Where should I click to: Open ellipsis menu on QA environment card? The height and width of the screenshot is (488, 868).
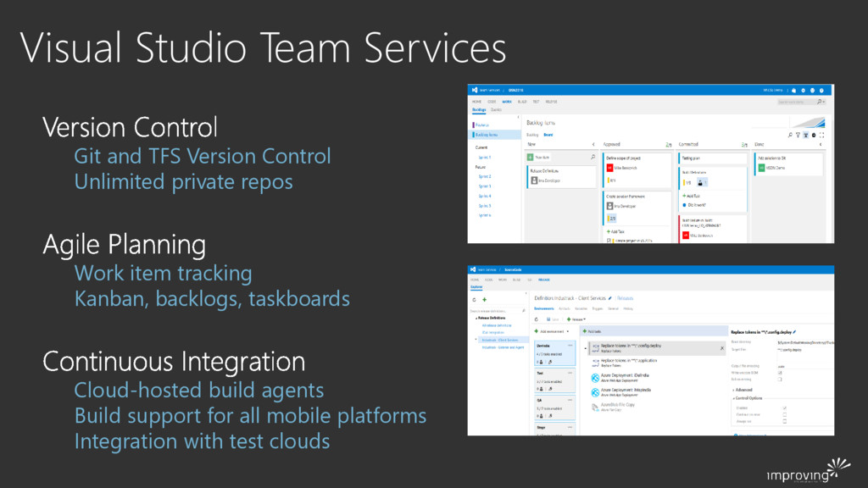pos(570,400)
